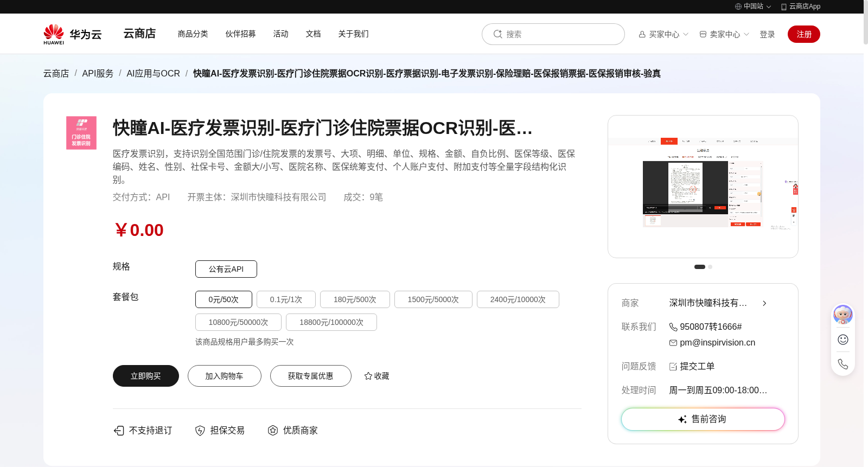Click the 担保交易 shield icon
This screenshot has height=467, width=868.
[200, 431]
